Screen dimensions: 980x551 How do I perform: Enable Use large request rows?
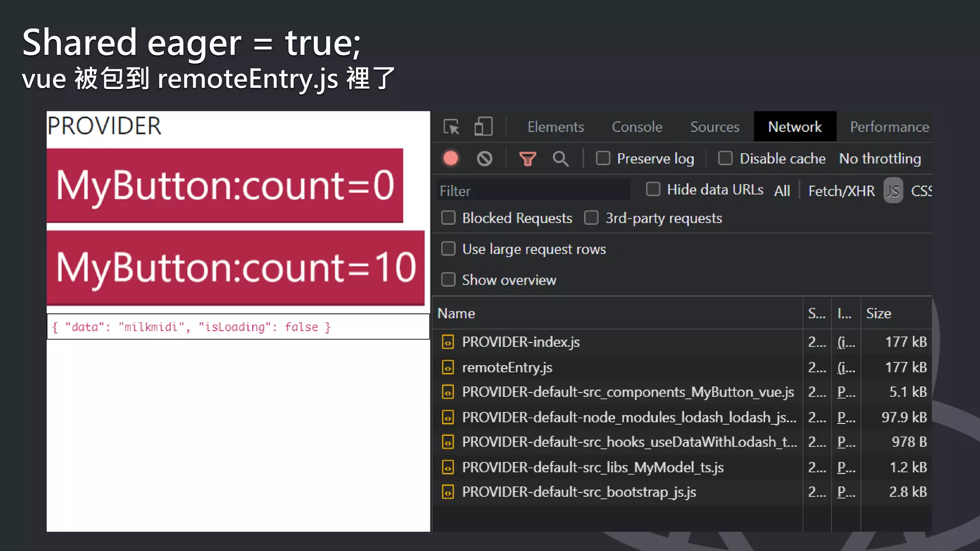pyautogui.click(x=448, y=249)
